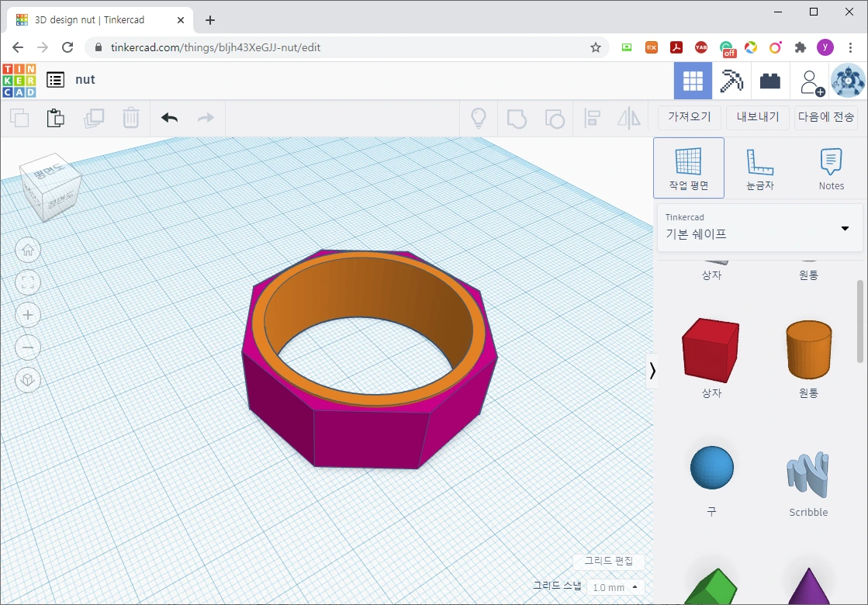Open the Chrome three-dot menu
The width and height of the screenshot is (868, 605).
coord(850,47)
